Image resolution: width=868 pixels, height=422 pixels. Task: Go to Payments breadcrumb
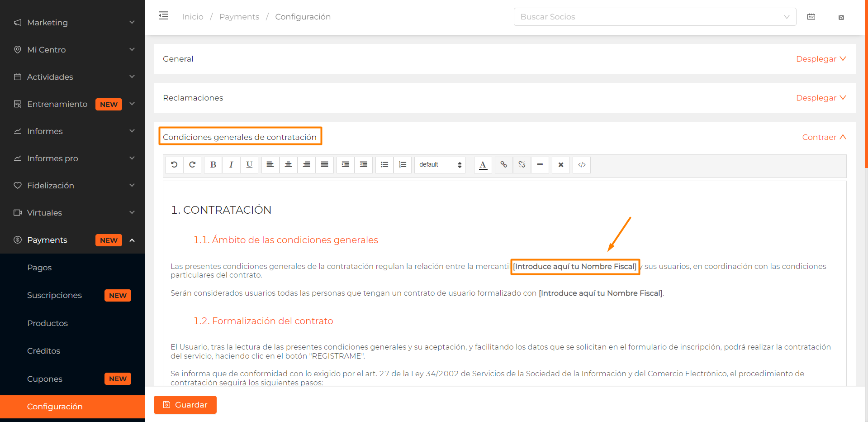239,17
